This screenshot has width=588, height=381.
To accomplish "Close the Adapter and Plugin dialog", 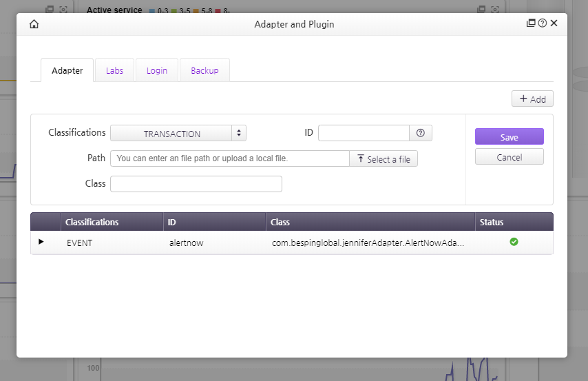I will tap(554, 23).
